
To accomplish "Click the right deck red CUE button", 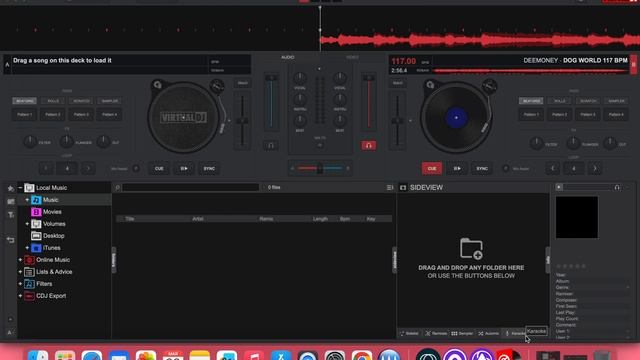I will (x=431, y=168).
